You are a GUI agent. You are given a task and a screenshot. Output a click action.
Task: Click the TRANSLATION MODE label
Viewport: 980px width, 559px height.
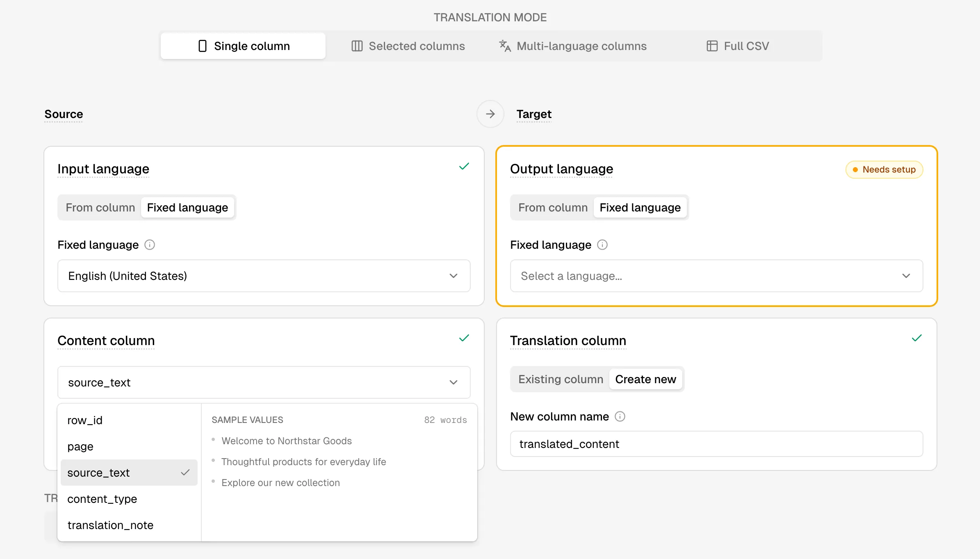490,17
